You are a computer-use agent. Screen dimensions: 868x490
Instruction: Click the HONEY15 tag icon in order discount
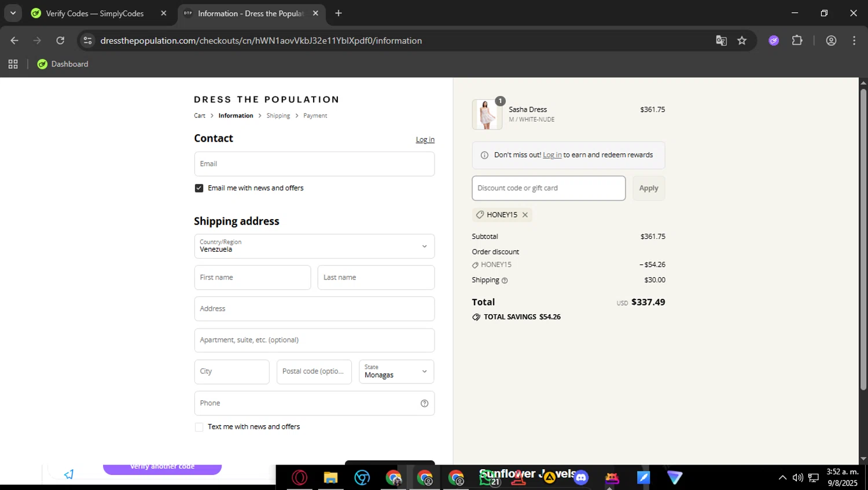tap(476, 265)
